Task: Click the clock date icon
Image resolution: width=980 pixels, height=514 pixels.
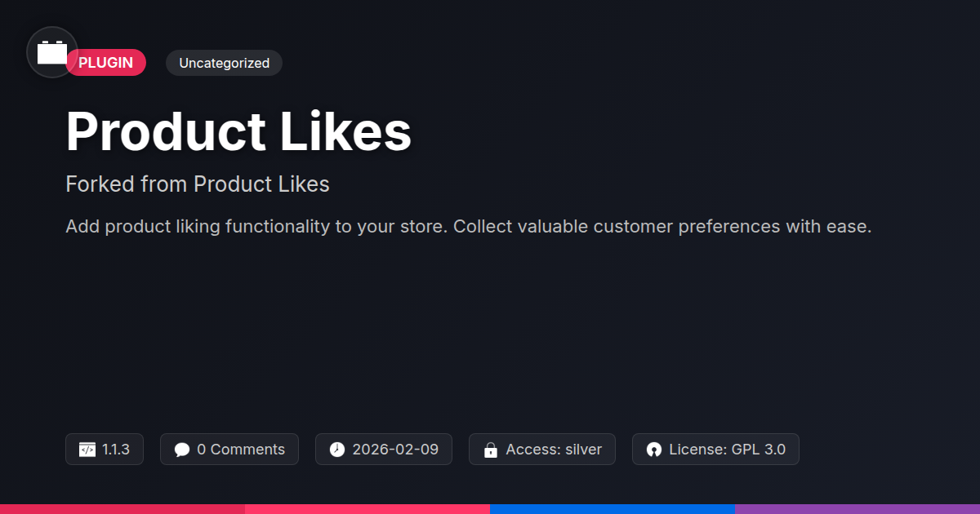Action: coord(337,450)
